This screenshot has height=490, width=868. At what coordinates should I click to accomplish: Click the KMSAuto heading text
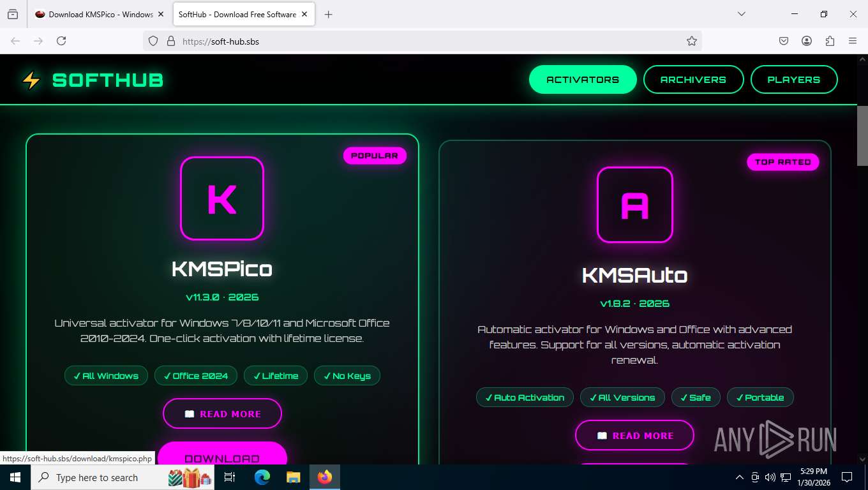pyautogui.click(x=634, y=275)
